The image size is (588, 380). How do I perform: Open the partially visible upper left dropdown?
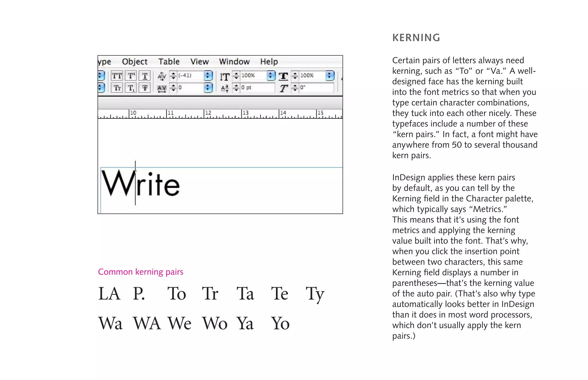[x=101, y=76]
